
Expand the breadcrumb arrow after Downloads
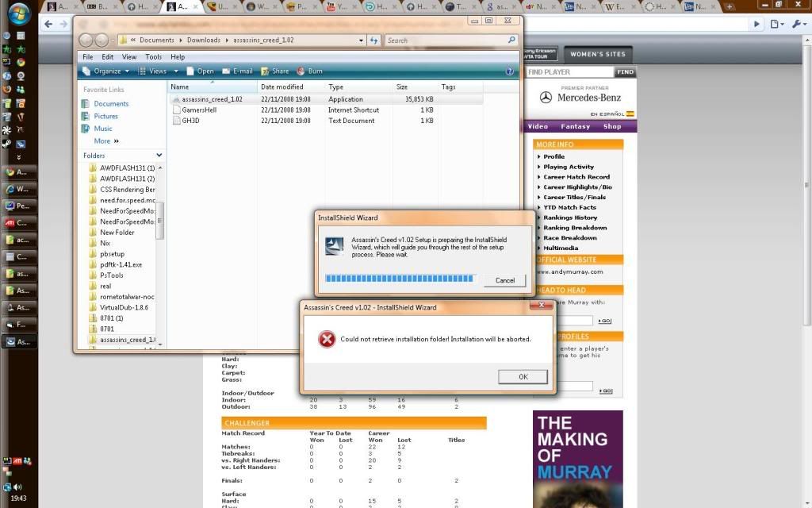[x=227, y=40]
